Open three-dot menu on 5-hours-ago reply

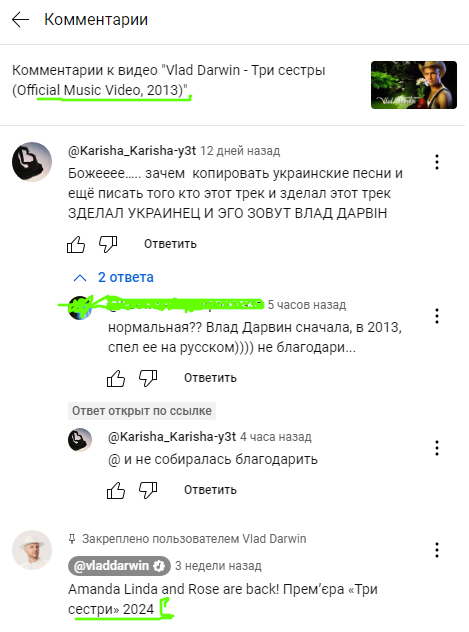coord(437,316)
